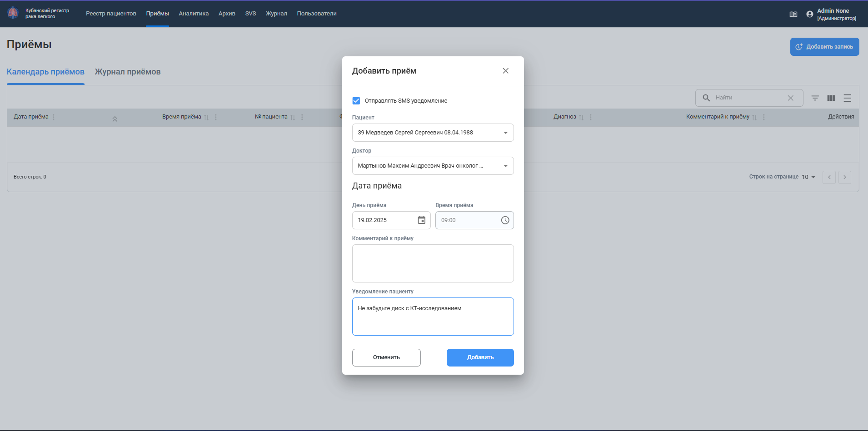The width and height of the screenshot is (868, 431).
Task: Open Аналитика in the top menu
Action: pyautogui.click(x=194, y=14)
